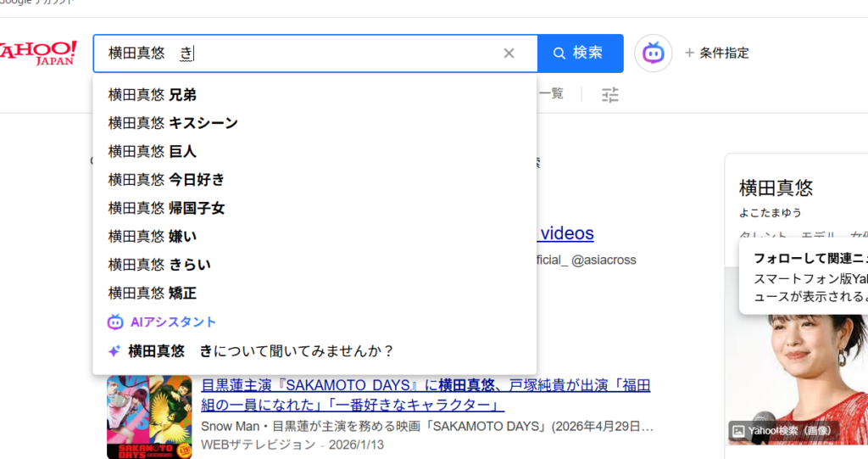868x459 pixels.
Task: Ask AI about 横田真悠 き
Action: [x=261, y=351]
